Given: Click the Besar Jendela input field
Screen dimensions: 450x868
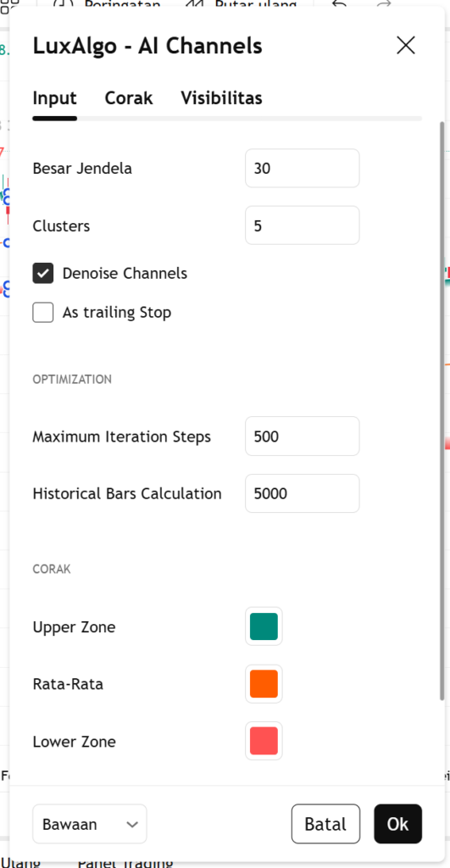Looking at the screenshot, I should tap(303, 169).
